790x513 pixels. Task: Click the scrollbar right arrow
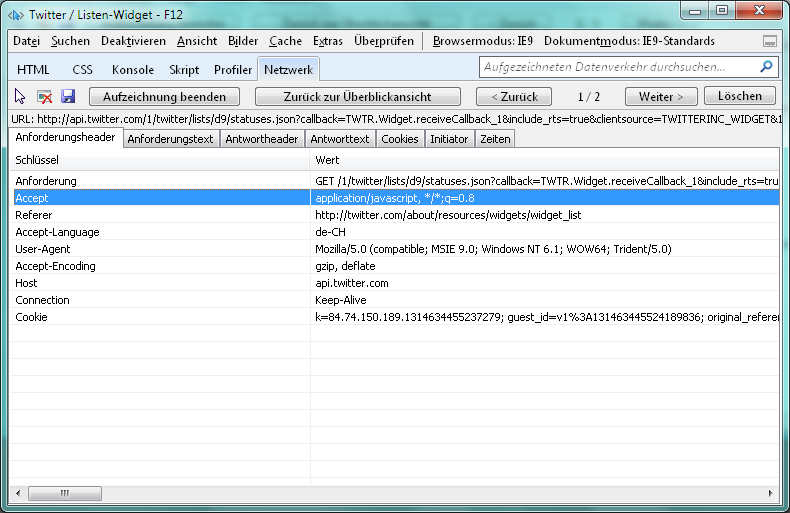coord(770,493)
